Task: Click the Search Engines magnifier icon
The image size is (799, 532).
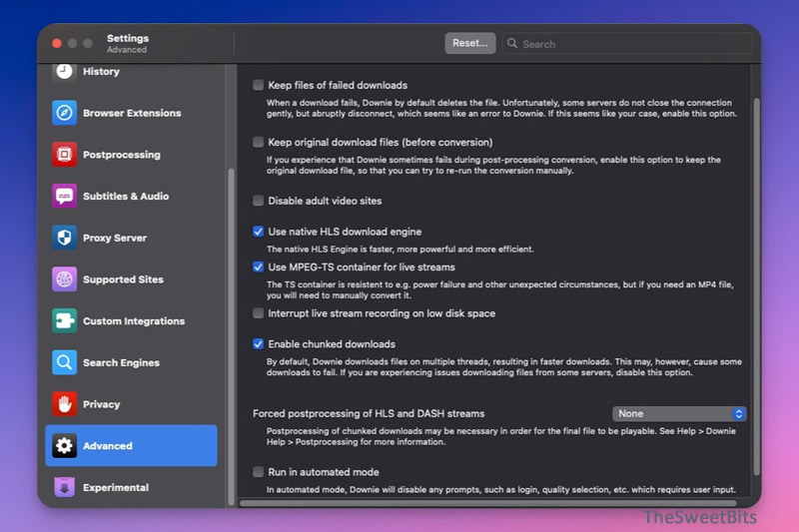Action: (x=64, y=362)
